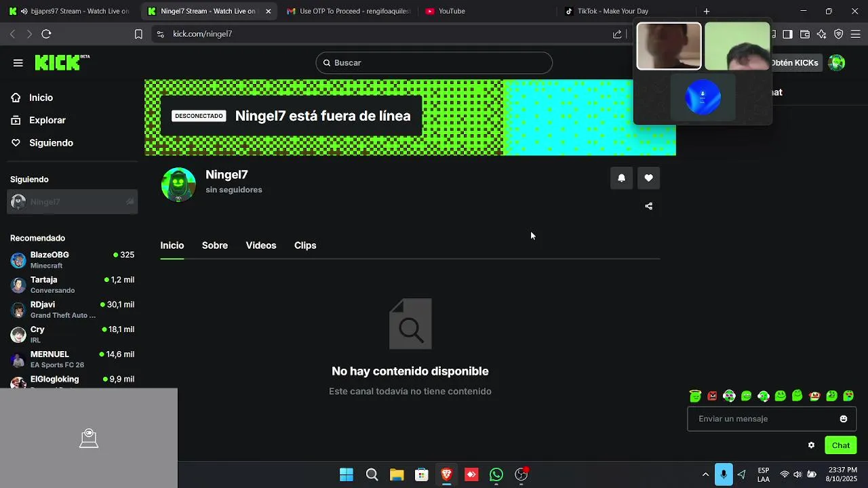Open Brave VPN shield icon
This screenshot has width=868, height=488.
(839, 34)
